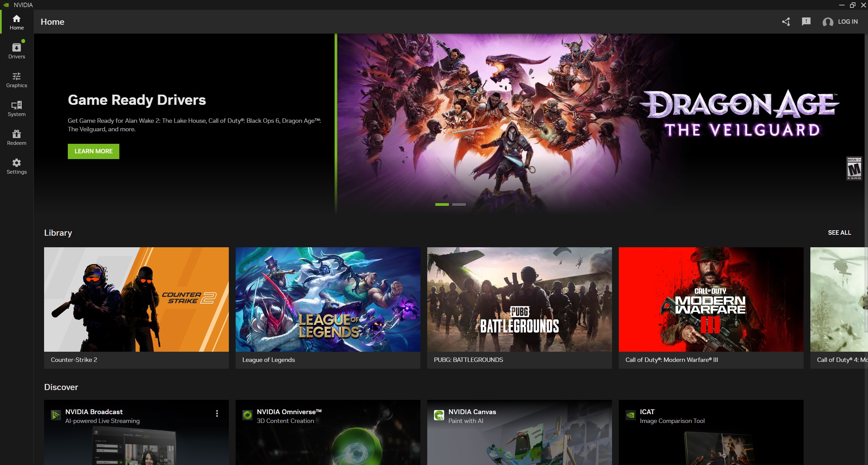
Task: Click the Counter-Strike 2 title text
Action: [x=74, y=360]
